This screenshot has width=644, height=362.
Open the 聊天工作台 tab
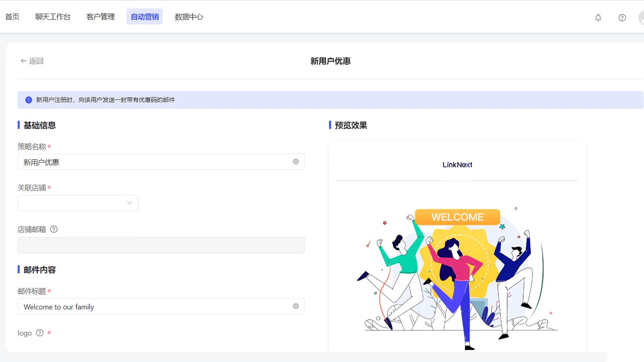coord(53,17)
